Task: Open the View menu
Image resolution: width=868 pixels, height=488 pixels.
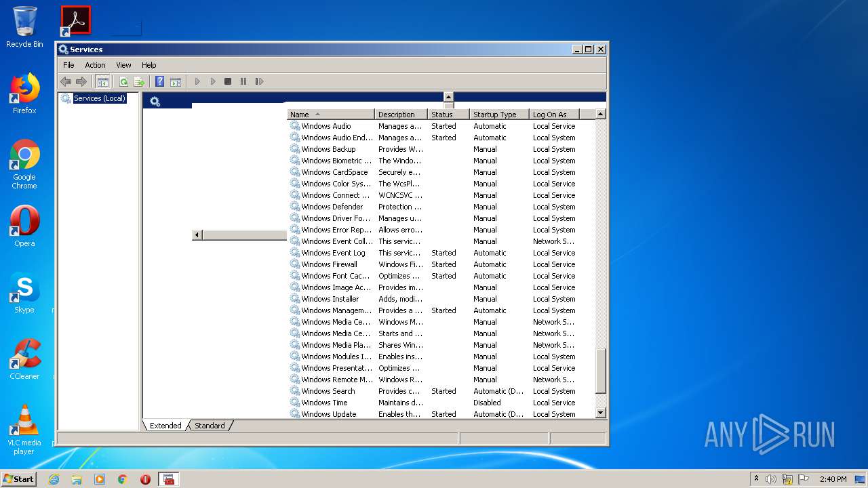Action: pos(123,65)
